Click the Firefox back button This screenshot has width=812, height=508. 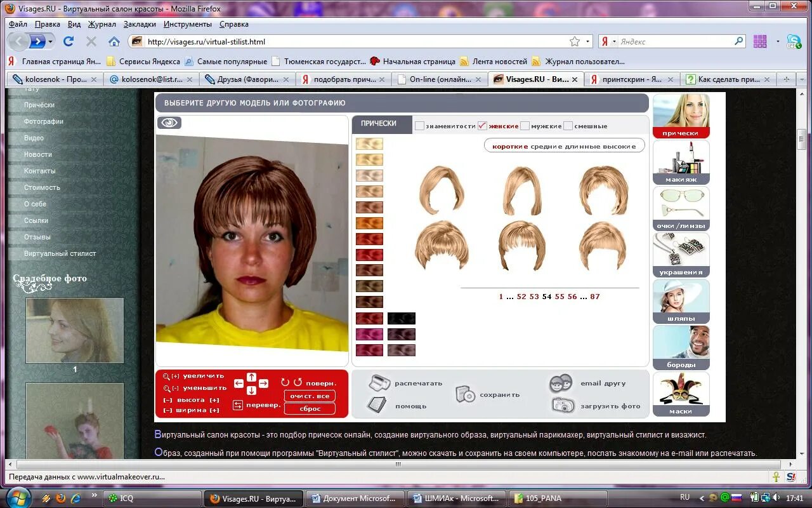(18, 41)
